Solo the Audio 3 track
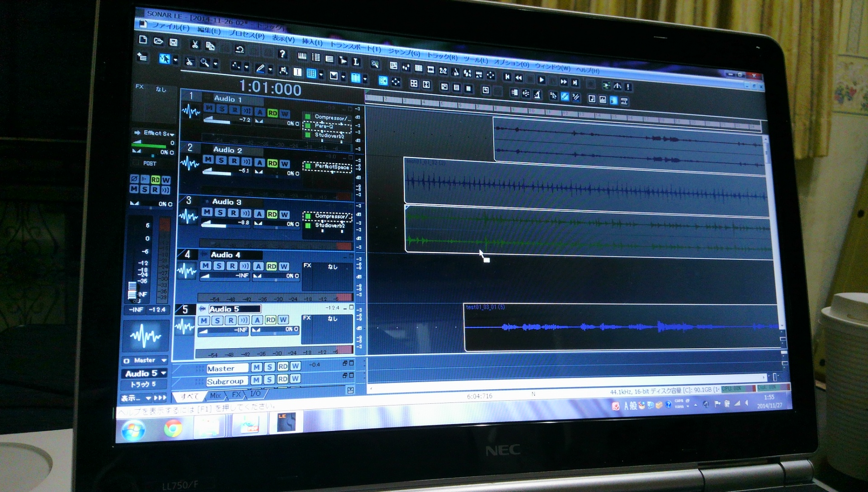 click(x=220, y=212)
